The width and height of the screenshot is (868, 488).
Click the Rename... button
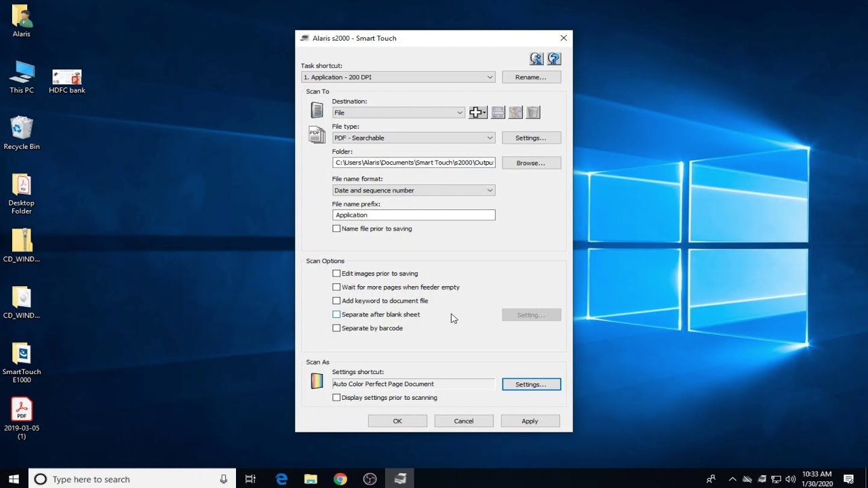click(531, 77)
